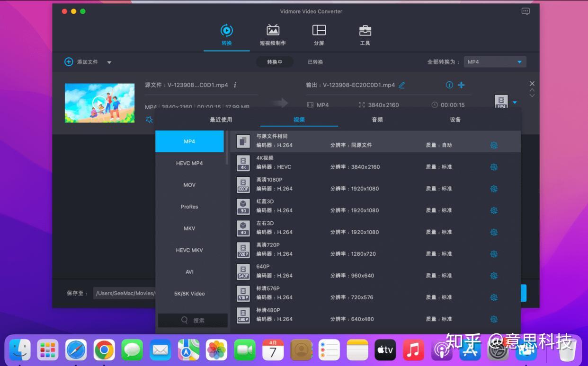Select the 左右3D format option

coord(331,227)
